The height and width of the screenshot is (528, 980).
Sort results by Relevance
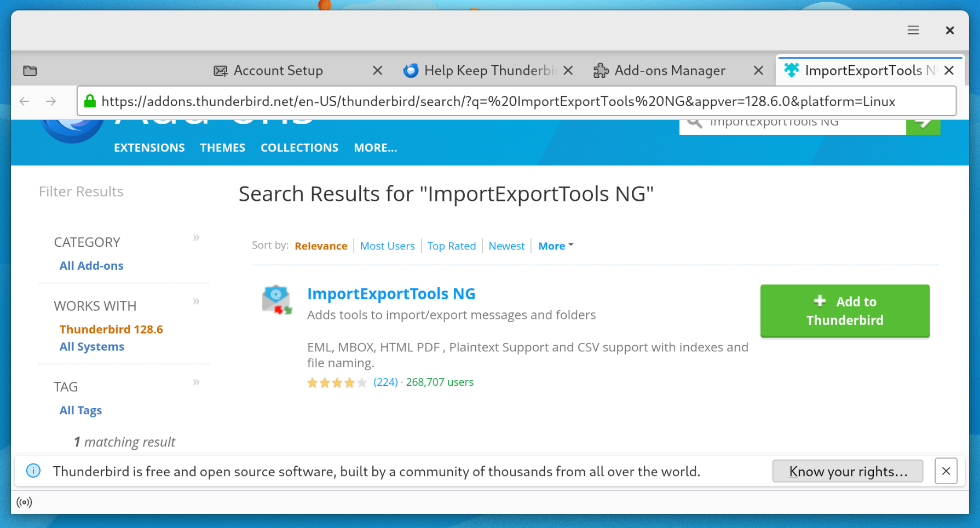(x=321, y=246)
